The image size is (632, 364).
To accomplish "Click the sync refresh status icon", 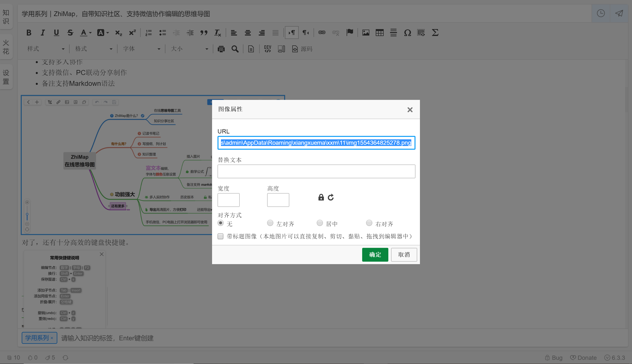I will coord(65,358).
